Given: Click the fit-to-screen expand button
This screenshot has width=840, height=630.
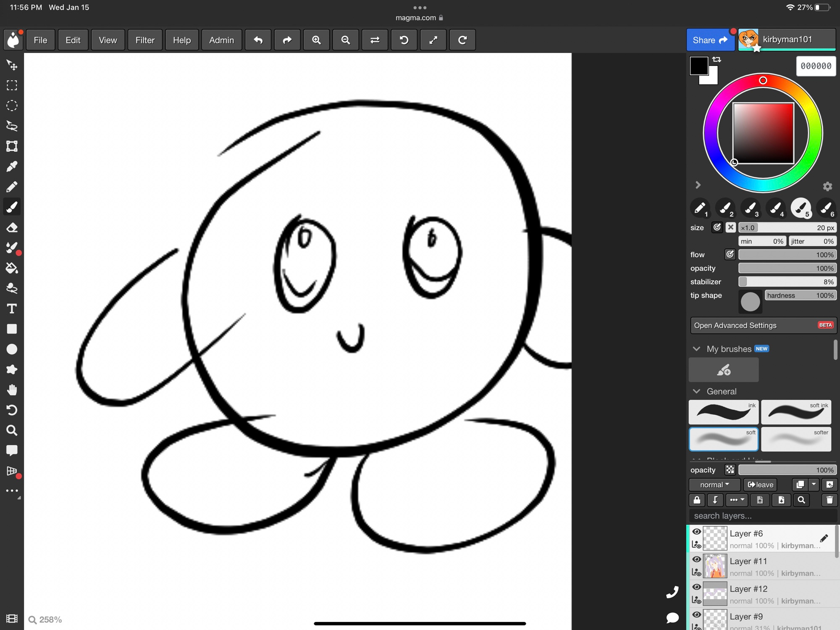Looking at the screenshot, I should point(433,40).
